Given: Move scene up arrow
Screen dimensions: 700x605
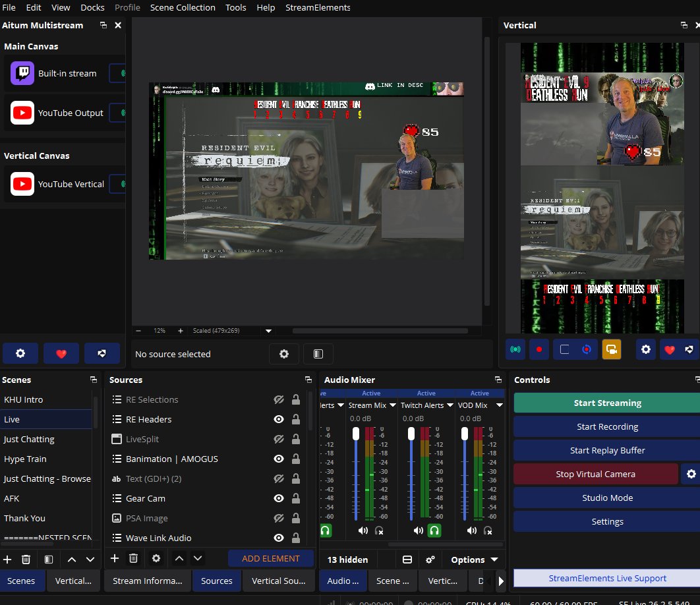Looking at the screenshot, I should coord(71,559).
